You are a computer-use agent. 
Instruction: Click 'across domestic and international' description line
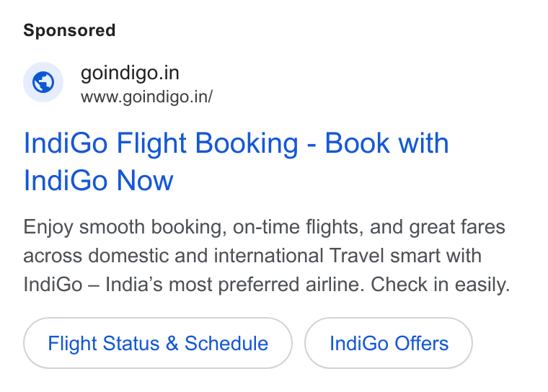click(173, 255)
